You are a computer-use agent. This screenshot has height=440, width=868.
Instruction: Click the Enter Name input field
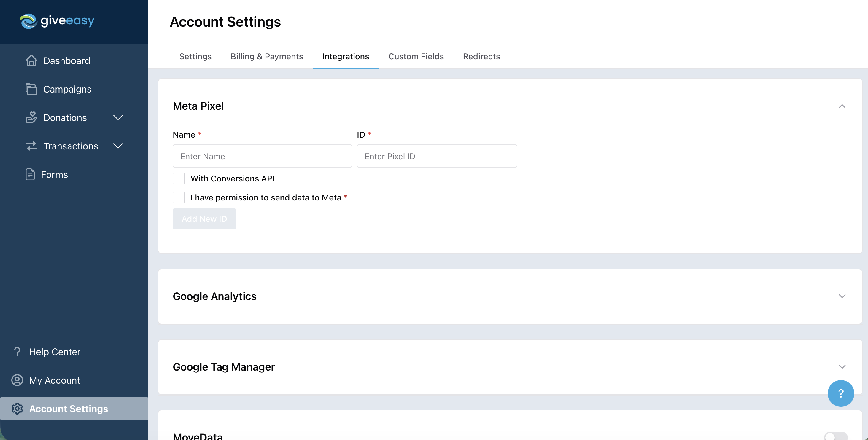(262, 156)
